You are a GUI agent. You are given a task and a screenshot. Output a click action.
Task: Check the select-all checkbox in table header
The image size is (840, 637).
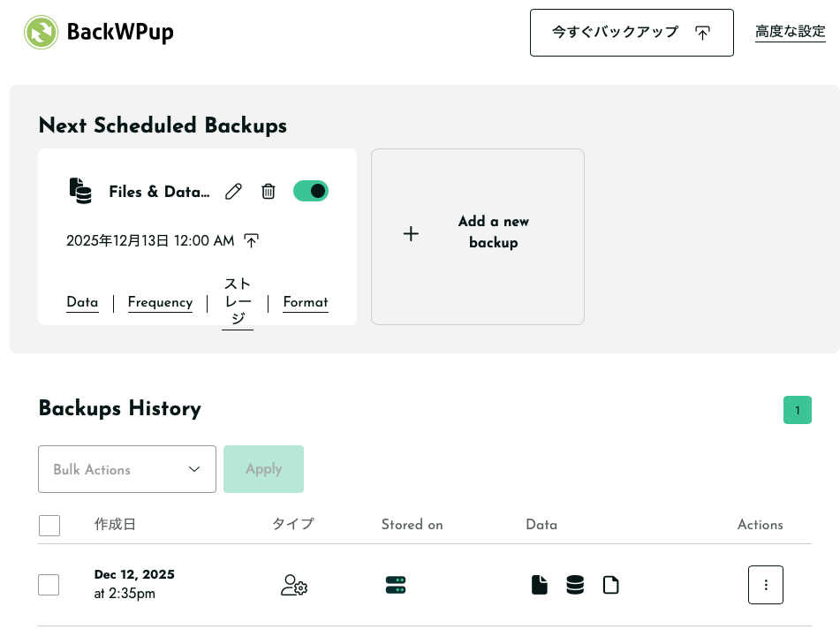click(x=49, y=526)
